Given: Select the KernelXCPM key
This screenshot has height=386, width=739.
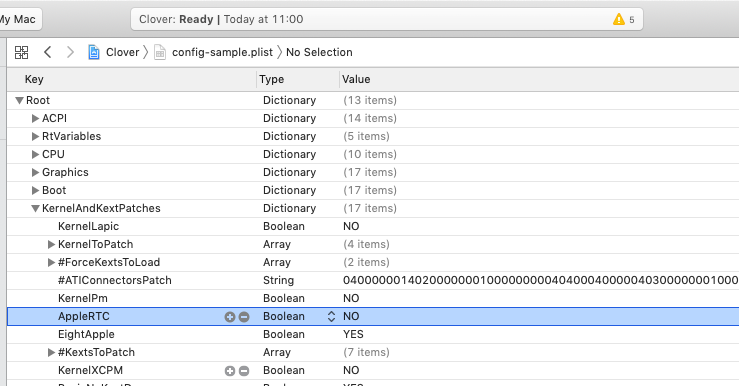Looking at the screenshot, I should 90,370.
